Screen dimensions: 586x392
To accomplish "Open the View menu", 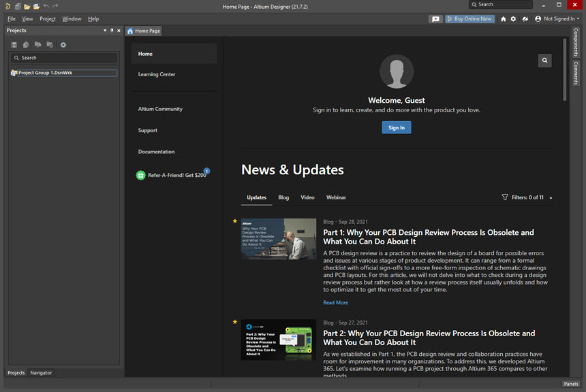I will [27, 18].
